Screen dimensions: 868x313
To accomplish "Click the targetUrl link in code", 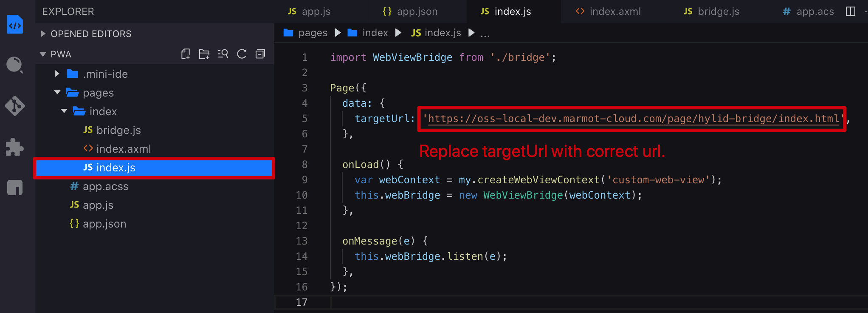I will 633,119.
